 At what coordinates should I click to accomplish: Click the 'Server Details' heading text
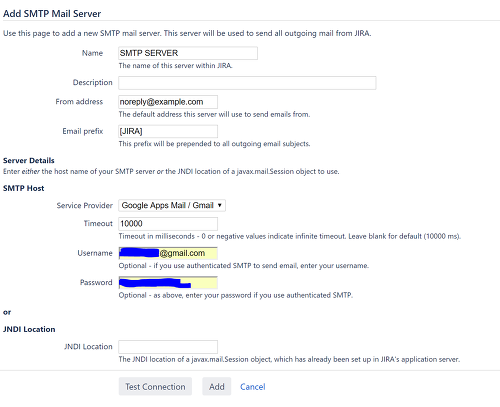pyautogui.click(x=29, y=160)
